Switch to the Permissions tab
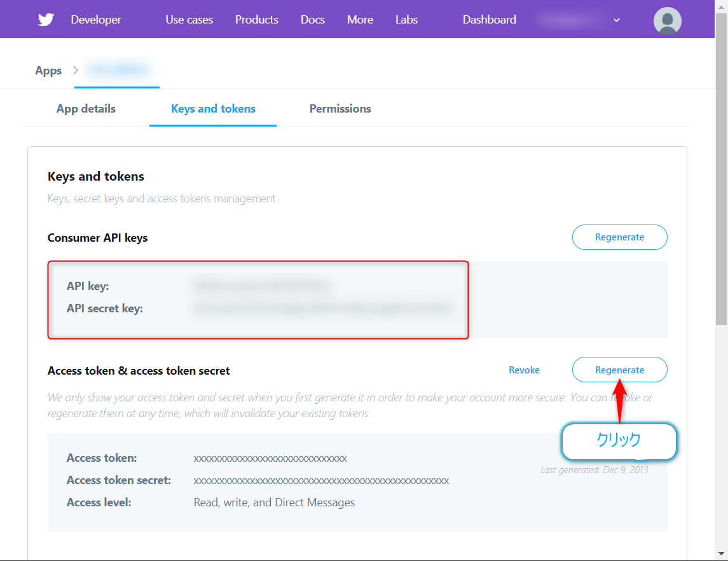 click(340, 109)
